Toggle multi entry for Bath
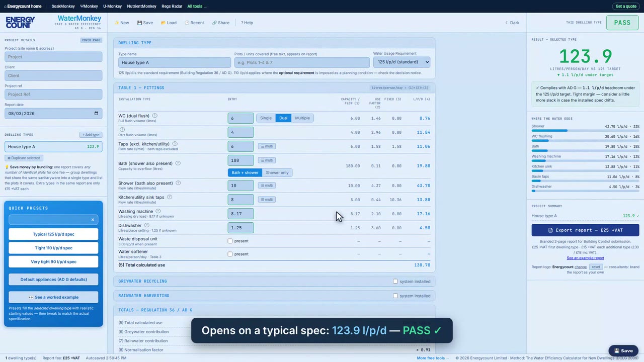The height and width of the screenshot is (362, 644). (267, 160)
